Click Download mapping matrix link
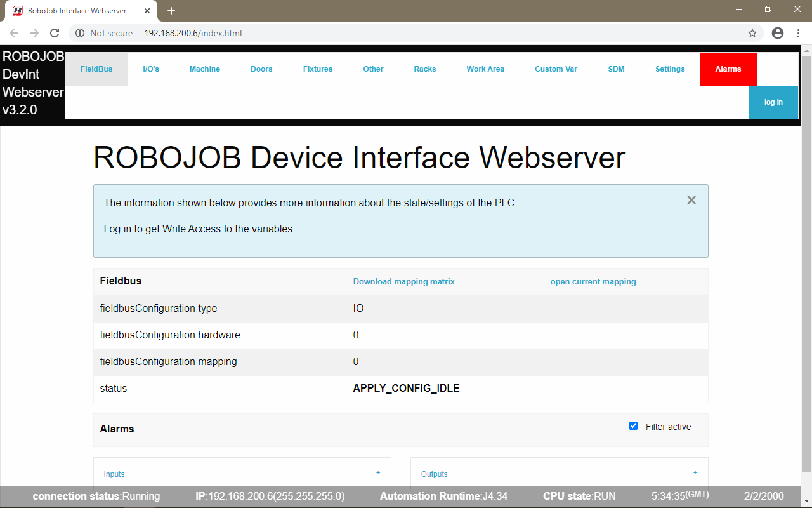 point(404,281)
